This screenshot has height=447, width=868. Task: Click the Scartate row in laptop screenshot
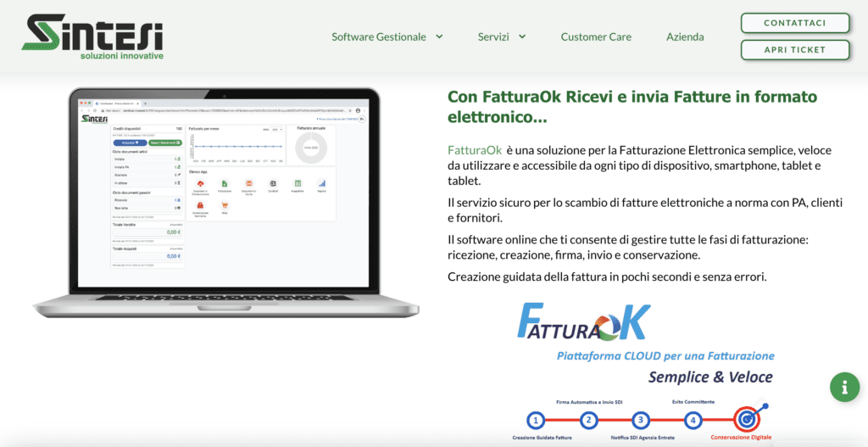(147, 175)
